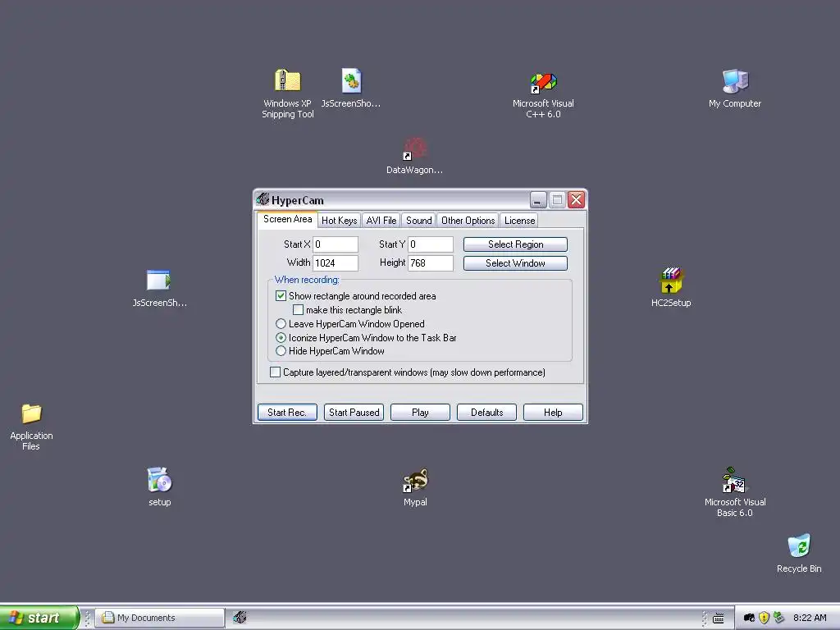Open the Sound tab
Screen dimensions: 840x630
[x=418, y=220]
